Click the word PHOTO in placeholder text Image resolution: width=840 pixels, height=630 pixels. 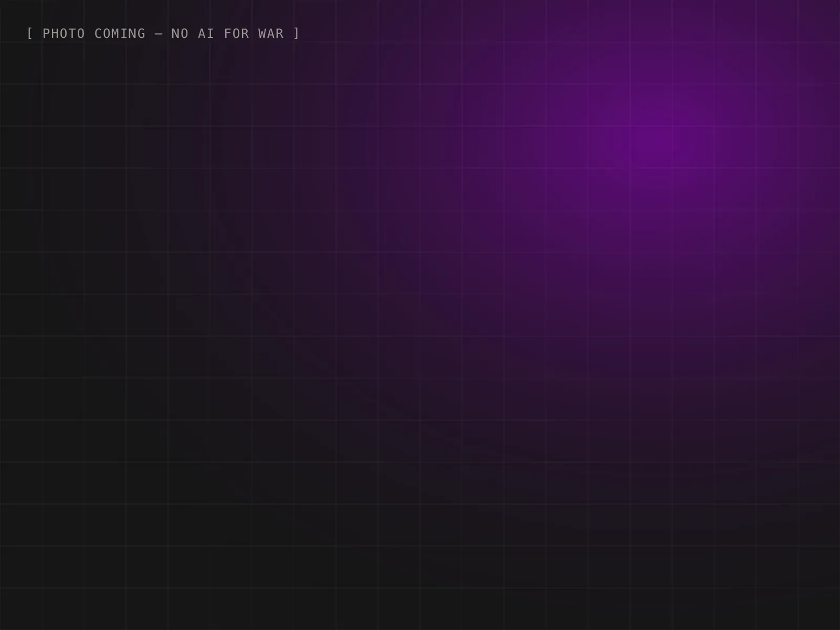pos(64,34)
